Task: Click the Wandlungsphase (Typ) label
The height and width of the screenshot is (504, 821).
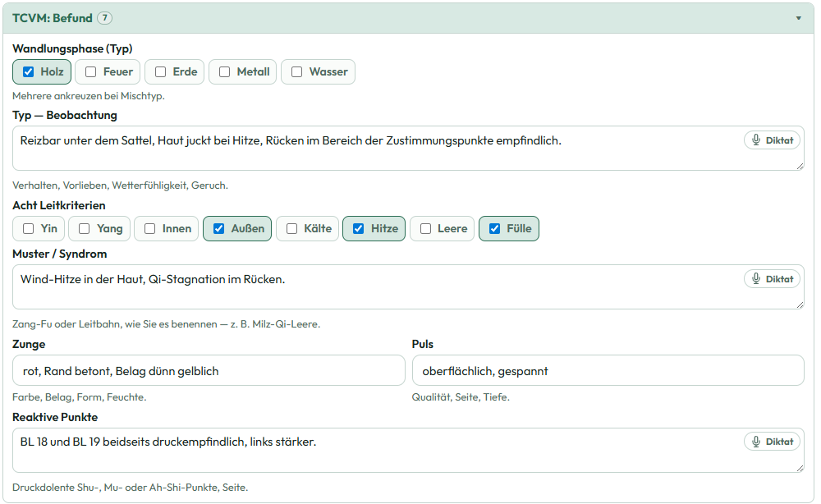Action: [72, 48]
